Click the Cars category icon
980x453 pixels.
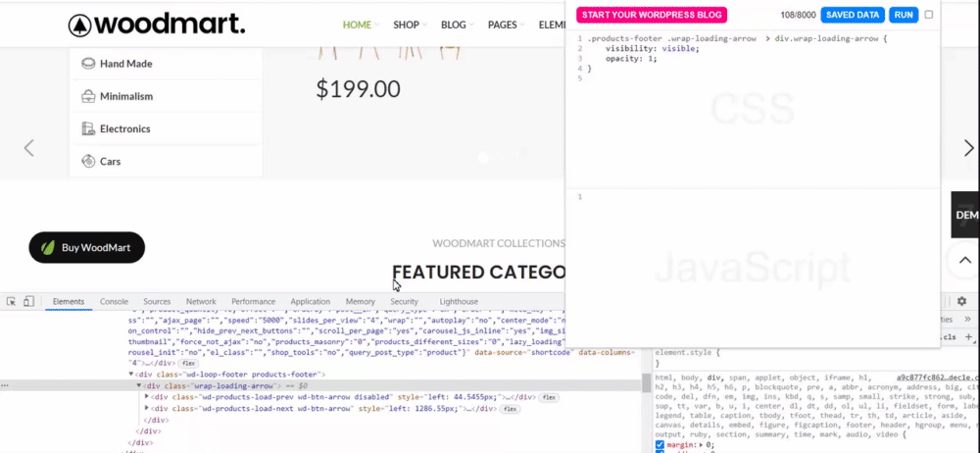click(88, 161)
